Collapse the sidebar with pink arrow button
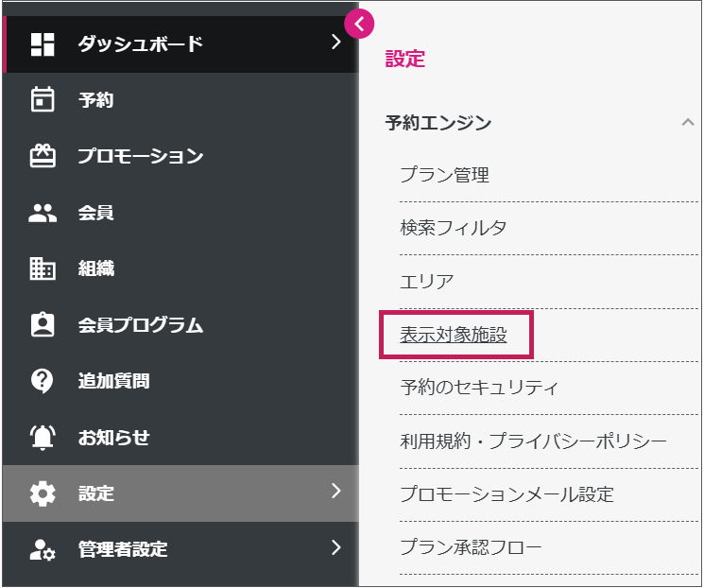Image resolution: width=704 pixels, height=588 pixels. 359,24
